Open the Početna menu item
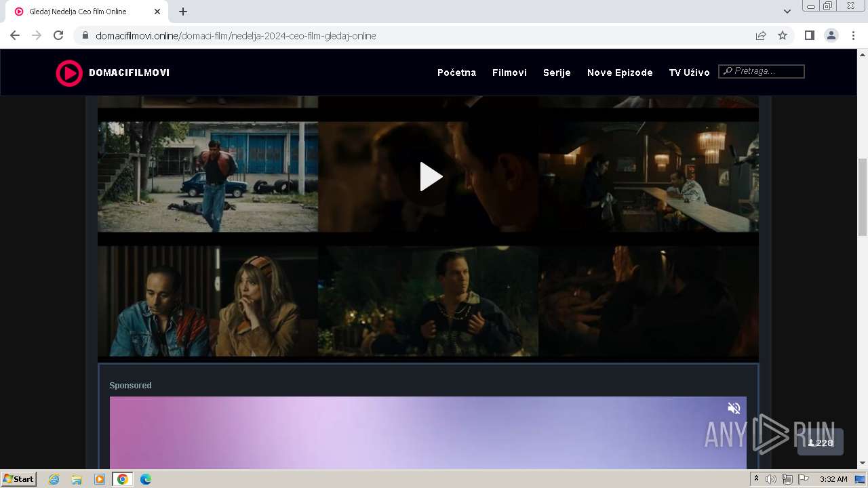This screenshot has width=868, height=488. (x=456, y=73)
